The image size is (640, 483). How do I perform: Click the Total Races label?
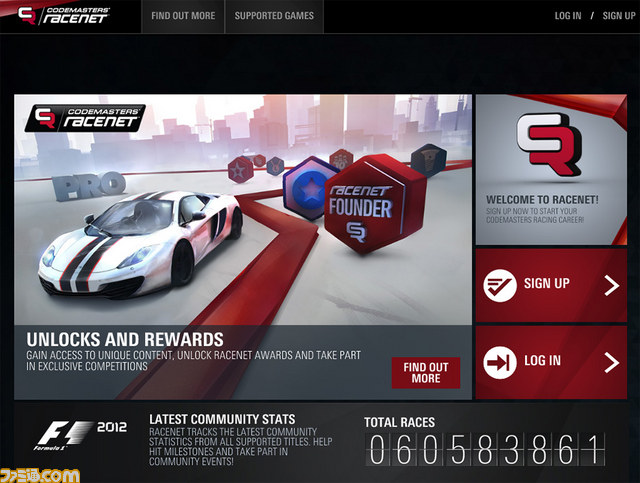399,422
